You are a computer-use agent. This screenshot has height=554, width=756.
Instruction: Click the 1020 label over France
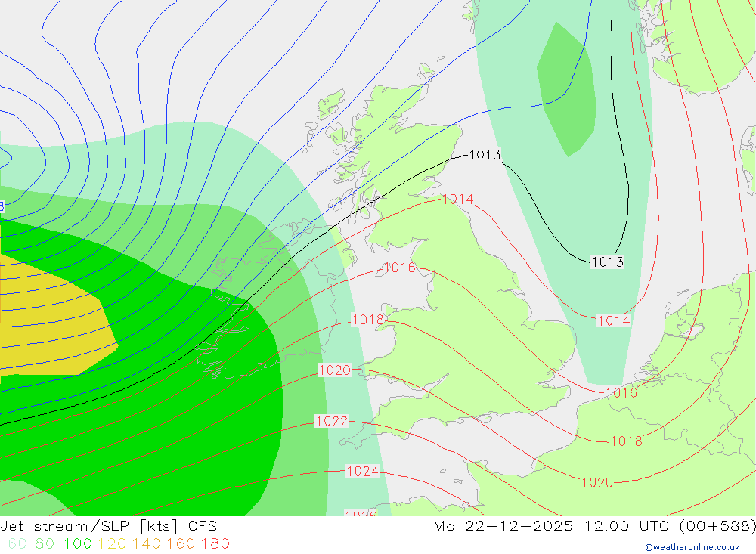click(597, 483)
